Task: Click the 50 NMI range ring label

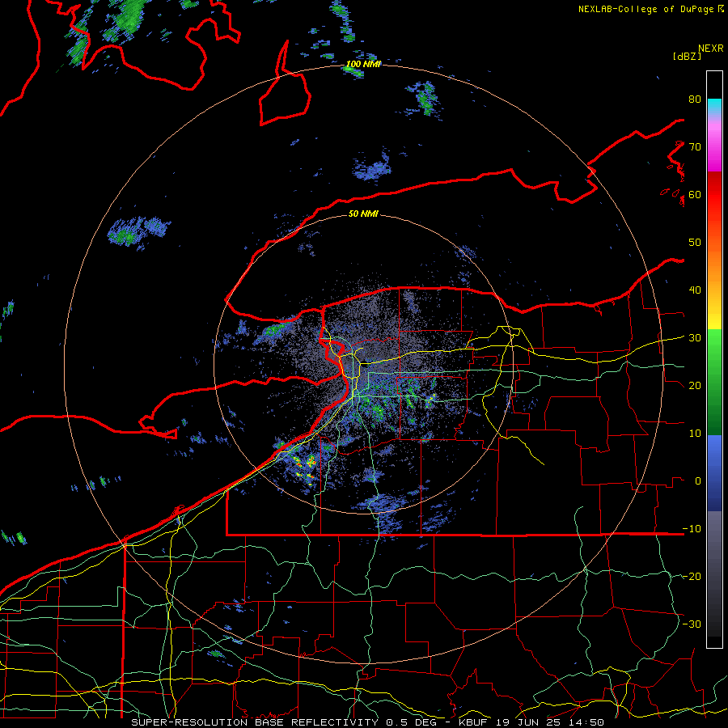Action: (x=363, y=214)
